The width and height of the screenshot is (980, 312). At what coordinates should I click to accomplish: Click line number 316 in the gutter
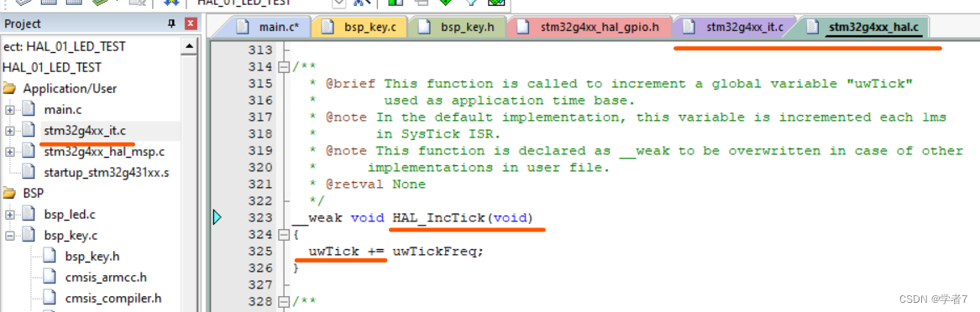[260, 101]
